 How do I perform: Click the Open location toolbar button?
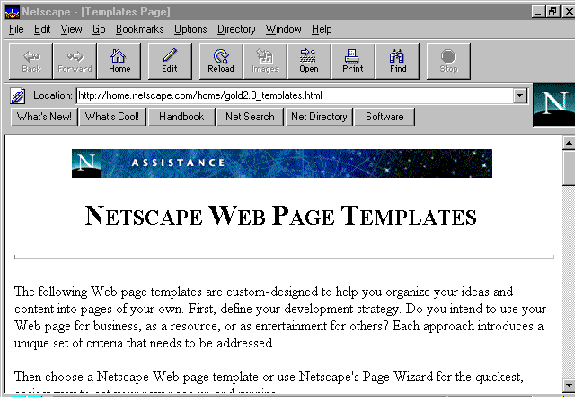pyautogui.click(x=309, y=61)
